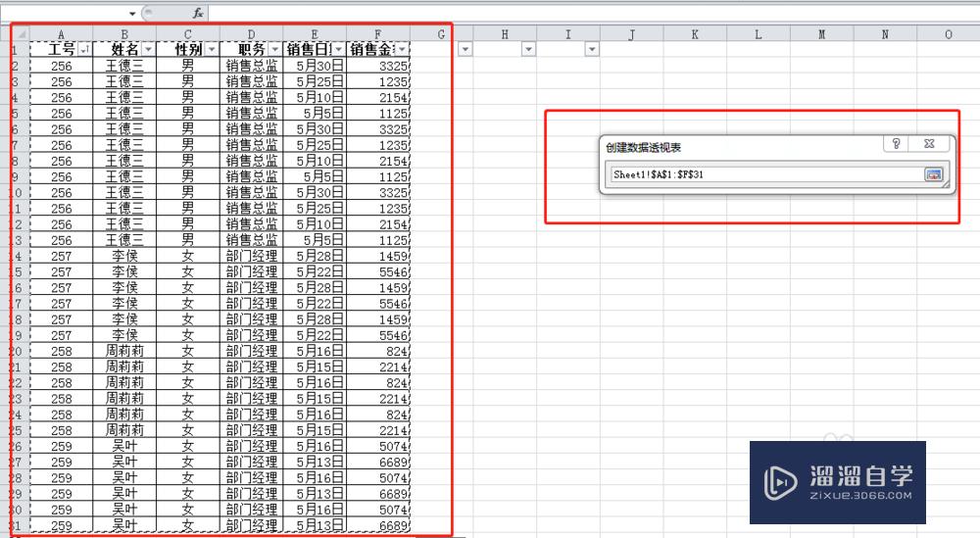Select column M header
This screenshot has width=980, height=538.
point(821,34)
